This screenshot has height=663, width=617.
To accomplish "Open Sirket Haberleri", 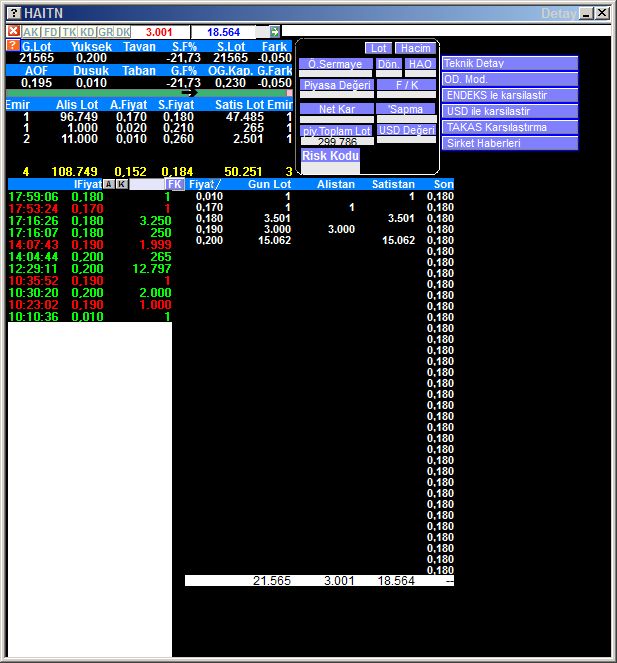I will coord(510,143).
